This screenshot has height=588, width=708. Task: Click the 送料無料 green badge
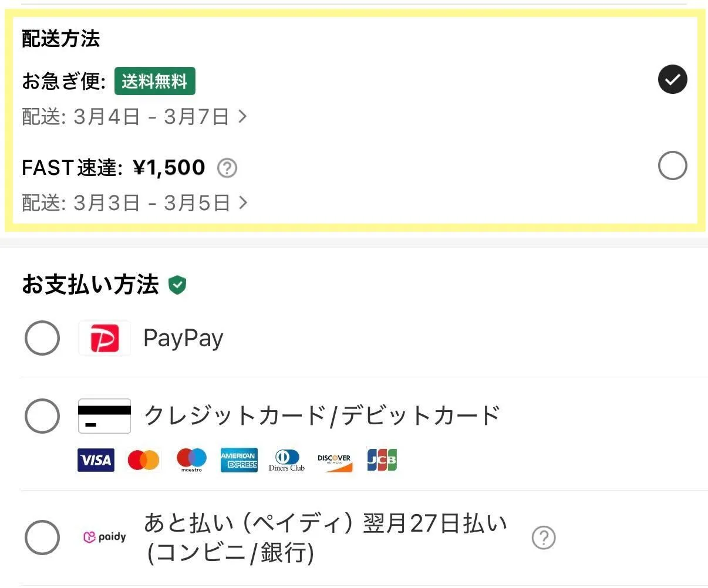154,81
